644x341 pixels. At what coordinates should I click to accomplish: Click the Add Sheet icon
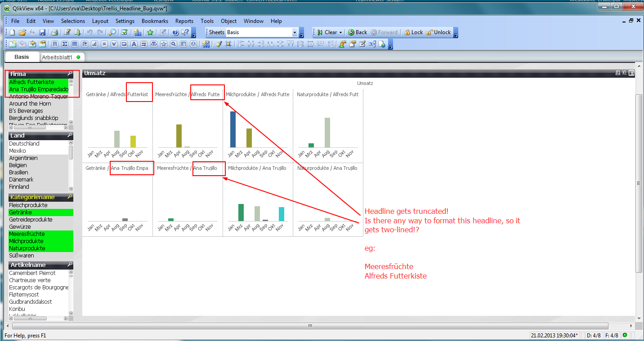(x=13, y=44)
